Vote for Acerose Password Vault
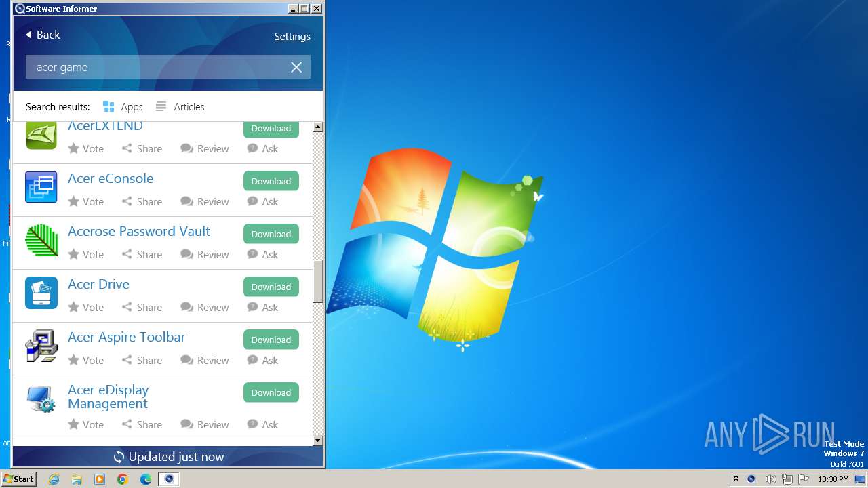The height and width of the screenshot is (488, 868). [x=85, y=254]
